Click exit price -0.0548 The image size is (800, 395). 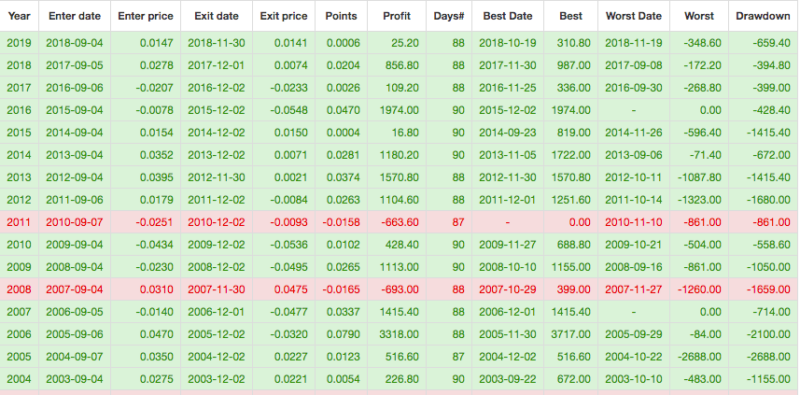[289, 110]
